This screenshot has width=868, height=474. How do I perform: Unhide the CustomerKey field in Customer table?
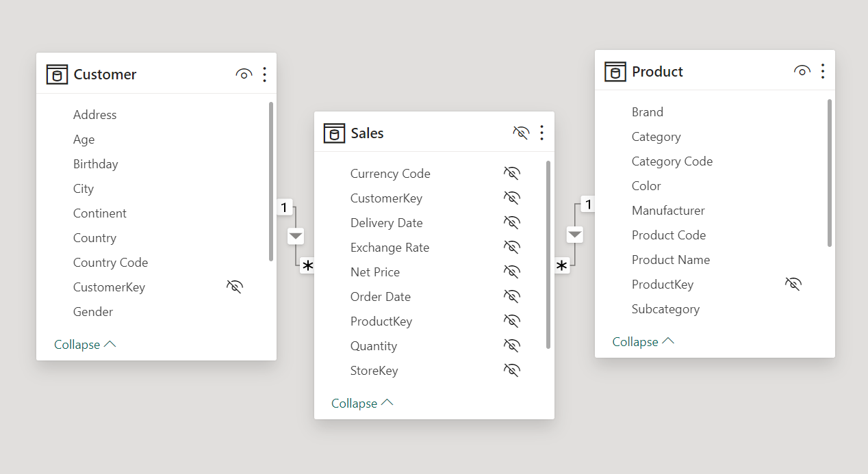coord(235,287)
